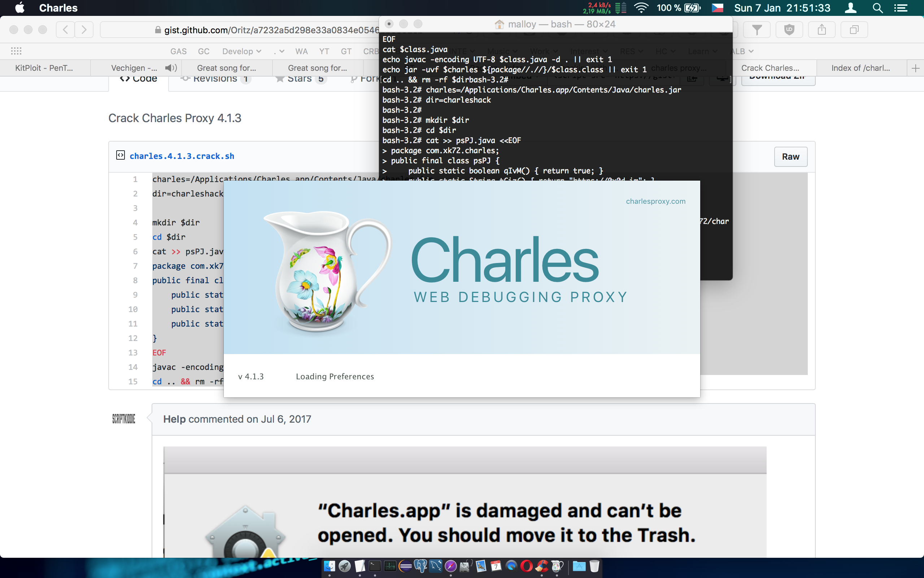
Task: Open TextEdit from the dock
Action: [x=359, y=566]
